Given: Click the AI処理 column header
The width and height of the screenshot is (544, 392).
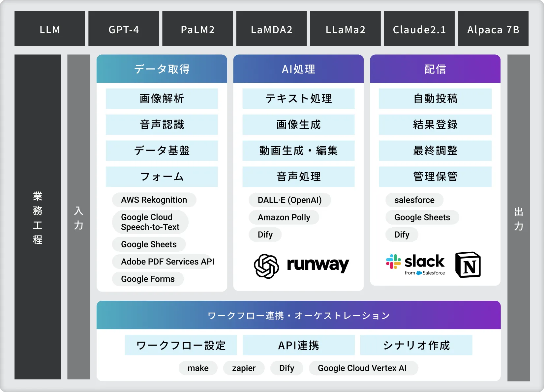Looking at the screenshot, I should pyautogui.click(x=298, y=69).
